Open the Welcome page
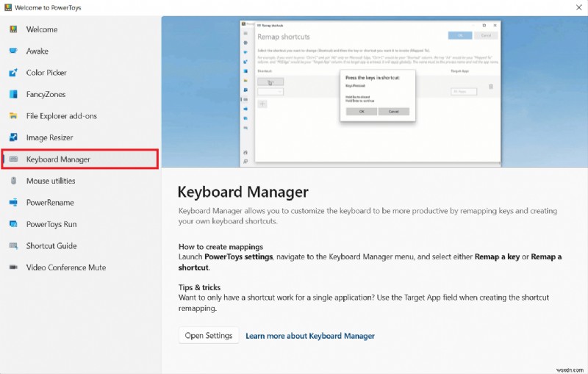588x374 pixels. (x=42, y=29)
